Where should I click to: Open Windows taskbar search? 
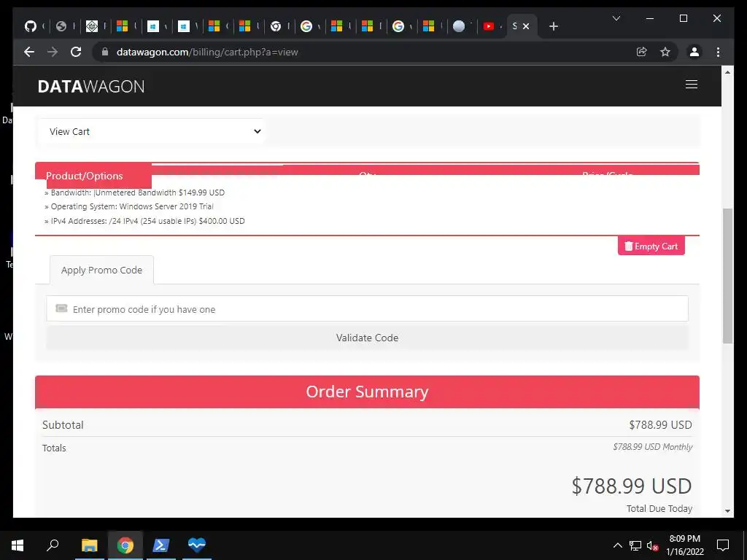click(x=53, y=545)
